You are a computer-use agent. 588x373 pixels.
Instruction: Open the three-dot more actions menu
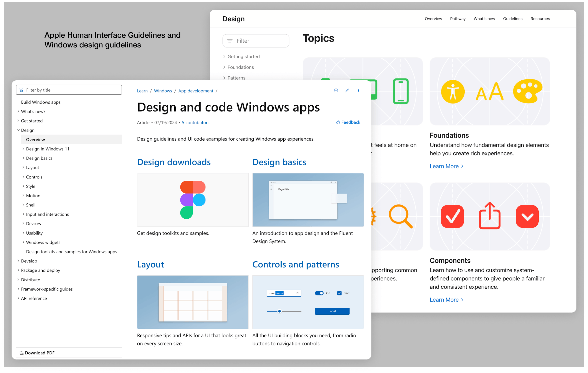(358, 91)
